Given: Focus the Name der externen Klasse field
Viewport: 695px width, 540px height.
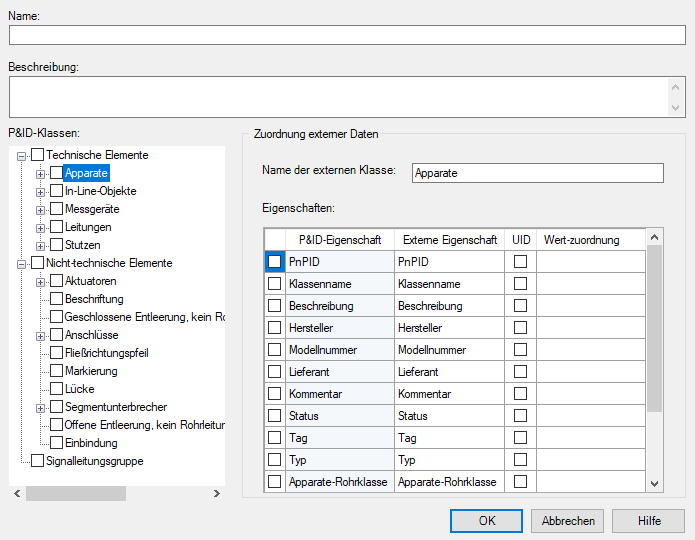Looking at the screenshot, I should pyautogui.click(x=537, y=174).
